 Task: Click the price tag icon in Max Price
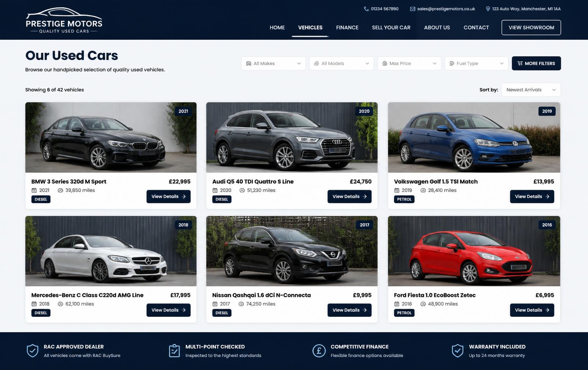pos(384,64)
